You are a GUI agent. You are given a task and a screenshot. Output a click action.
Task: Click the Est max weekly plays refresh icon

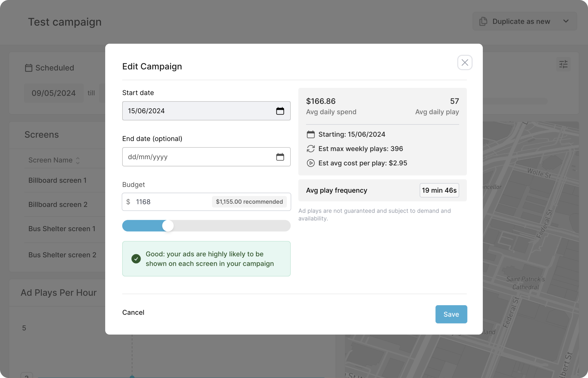click(310, 149)
